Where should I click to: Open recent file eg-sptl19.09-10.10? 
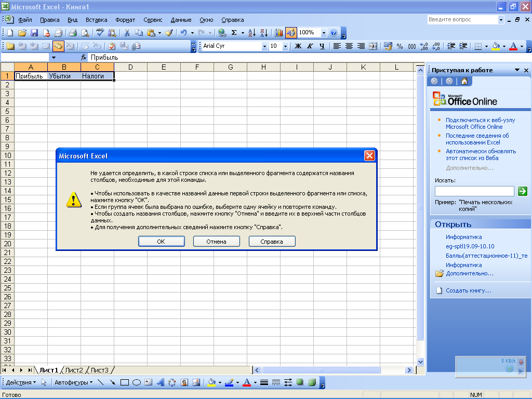coord(470,246)
